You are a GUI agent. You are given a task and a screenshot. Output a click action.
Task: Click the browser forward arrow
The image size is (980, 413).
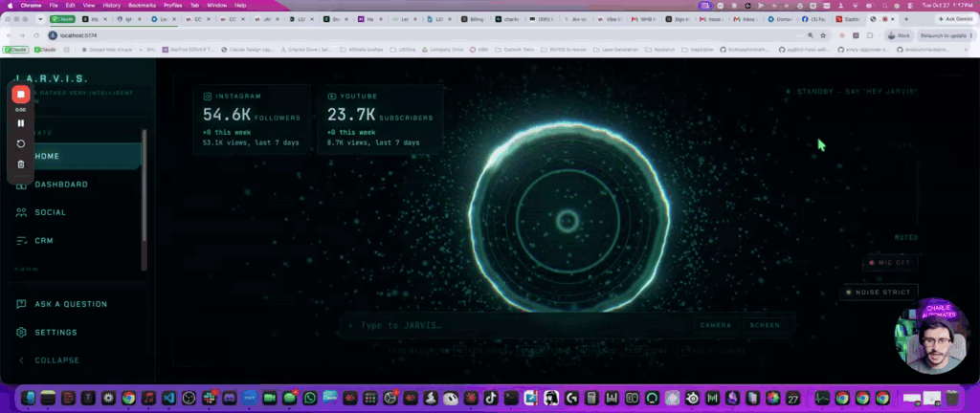23,35
